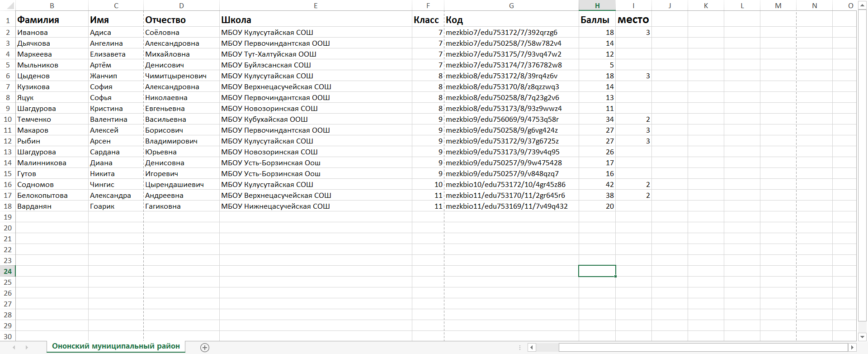The image size is (868, 354).
Task: Open the Ононский муниципальный район sheet tab
Action: (116, 346)
